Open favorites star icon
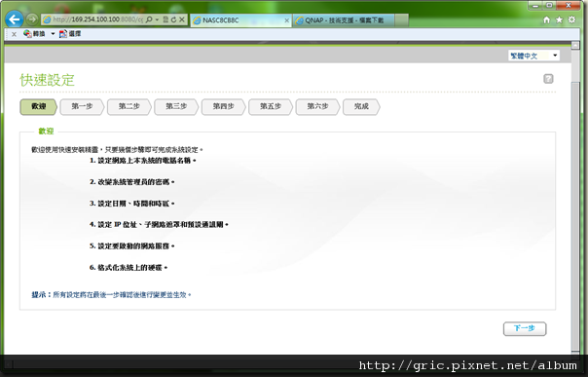Image resolution: width=588 pixels, height=377 pixels. [x=559, y=19]
